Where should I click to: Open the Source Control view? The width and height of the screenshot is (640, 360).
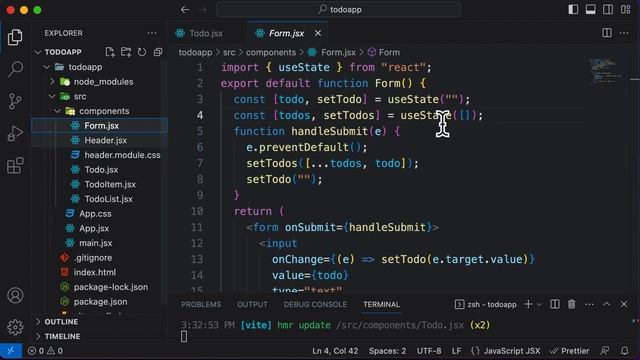(x=15, y=101)
